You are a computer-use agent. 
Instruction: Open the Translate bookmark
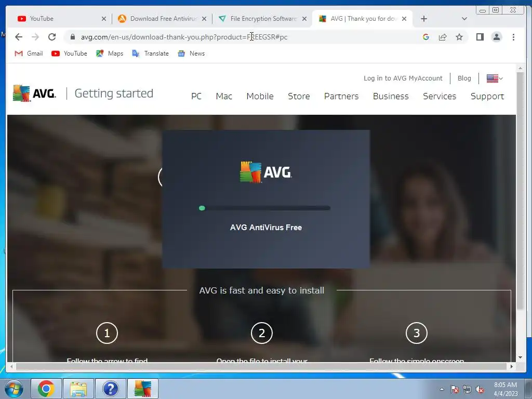pyautogui.click(x=150, y=54)
